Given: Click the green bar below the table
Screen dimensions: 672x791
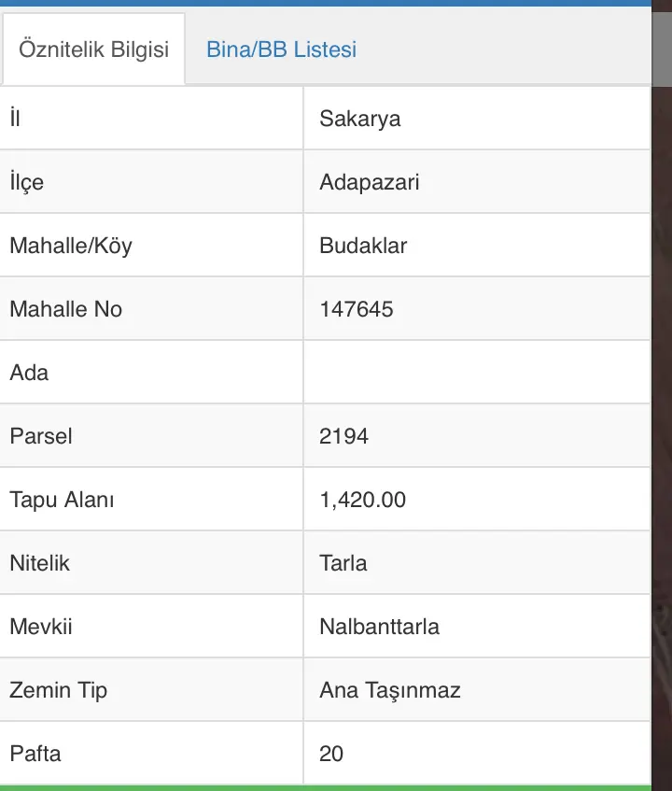Looking at the screenshot, I should click(326, 788).
